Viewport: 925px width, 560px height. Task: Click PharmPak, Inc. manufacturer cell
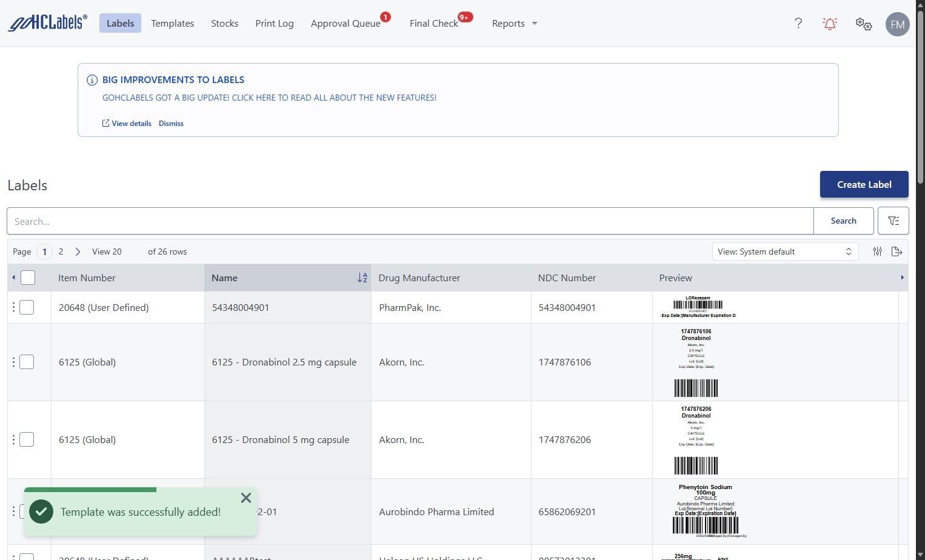pos(410,307)
